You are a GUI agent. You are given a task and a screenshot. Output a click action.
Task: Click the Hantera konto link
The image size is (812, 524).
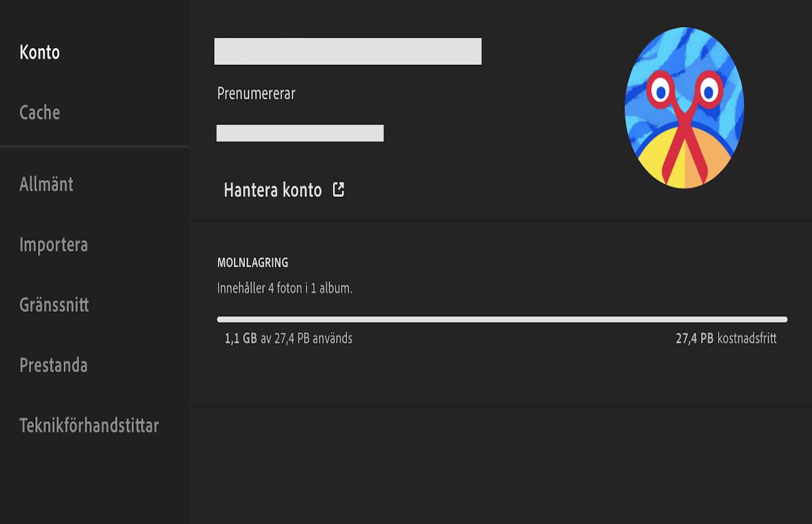(273, 190)
